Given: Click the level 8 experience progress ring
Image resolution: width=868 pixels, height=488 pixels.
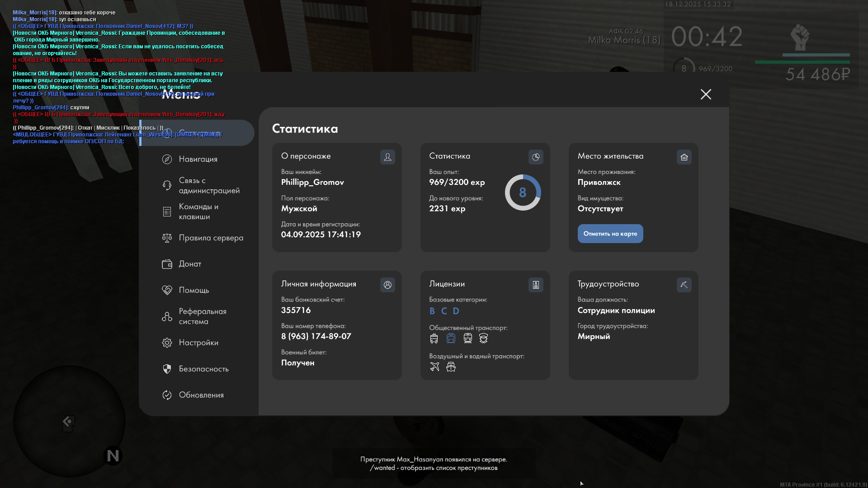Looking at the screenshot, I should pos(523,192).
